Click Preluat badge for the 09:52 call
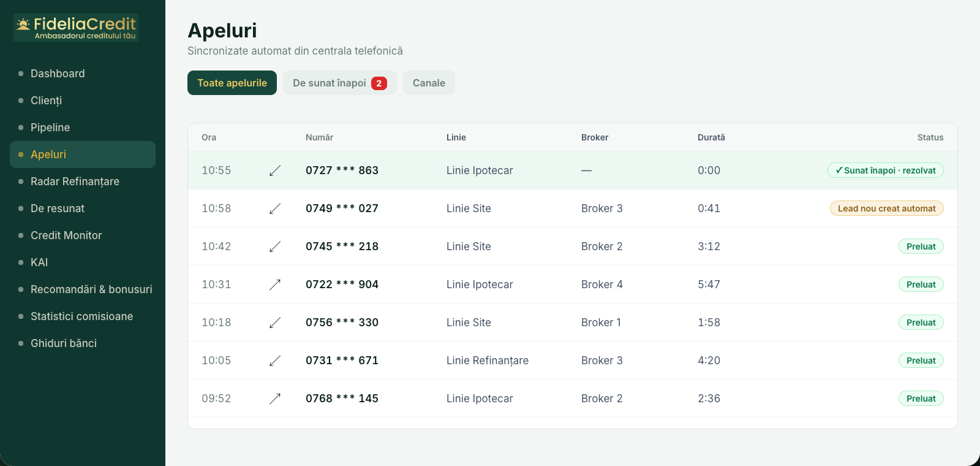 [x=921, y=399]
